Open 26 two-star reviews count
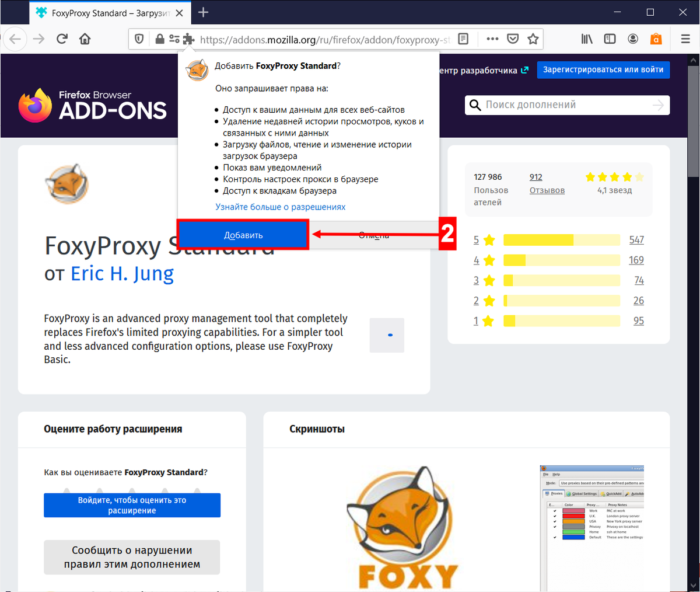Viewport: 700px width, 592px height. pyautogui.click(x=639, y=301)
